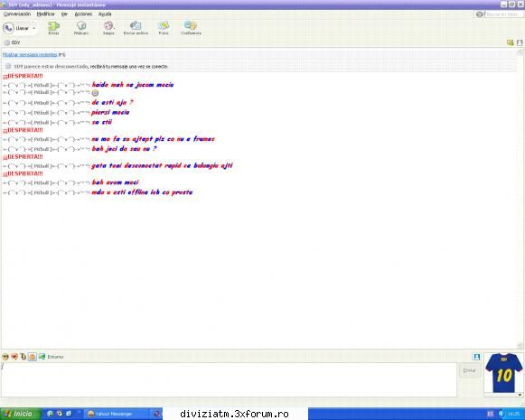Open the Acciones menu
This screenshot has height=420, width=525.
83,14
